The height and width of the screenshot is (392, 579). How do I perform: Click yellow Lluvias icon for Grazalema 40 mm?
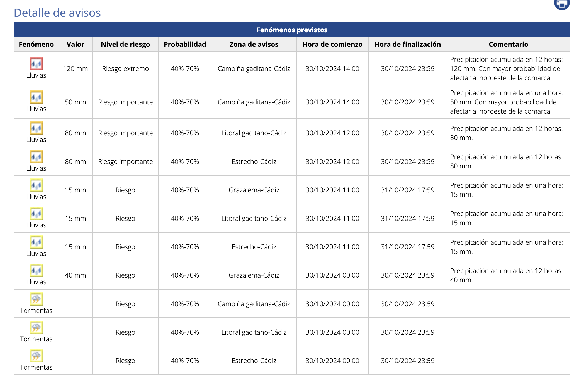36,270
